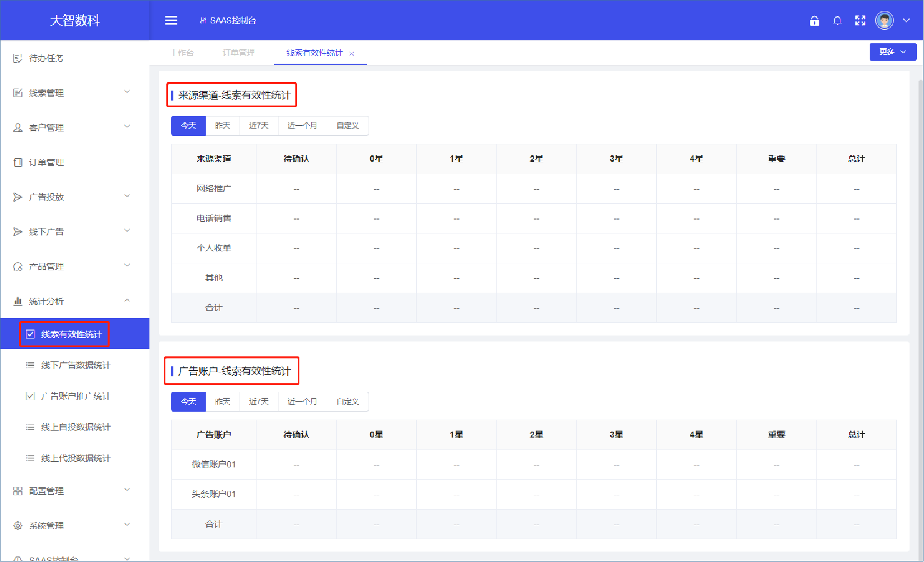The width and height of the screenshot is (924, 562).
Task: Expand the 配置管理 menu chevron
Action: (x=127, y=490)
